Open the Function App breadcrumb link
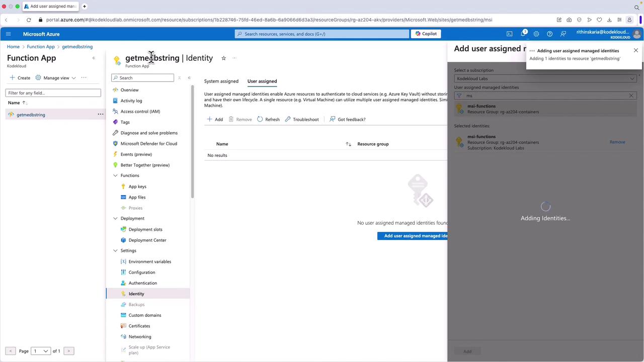Image resolution: width=644 pixels, height=362 pixels. (x=41, y=47)
